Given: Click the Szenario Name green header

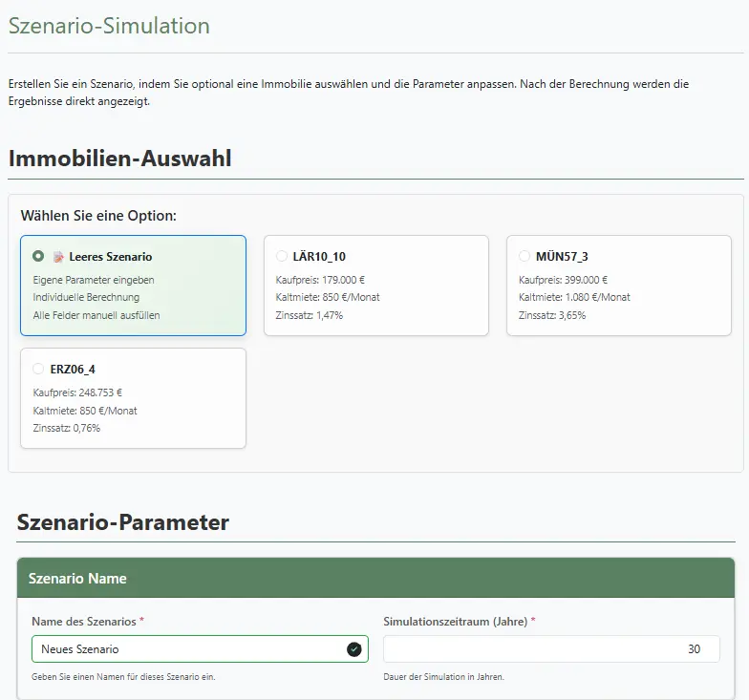Looking at the screenshot, I should pyautogui.click(x=375, y=578).
